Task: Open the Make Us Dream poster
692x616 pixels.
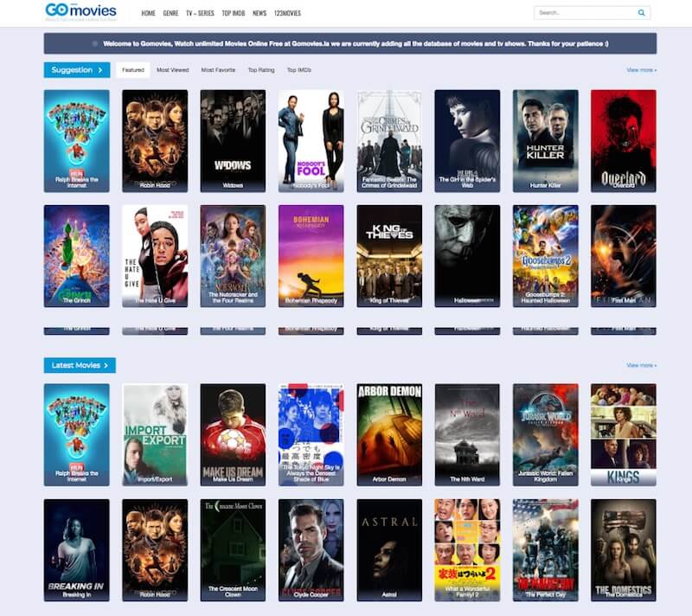Action: pos(233,434)
